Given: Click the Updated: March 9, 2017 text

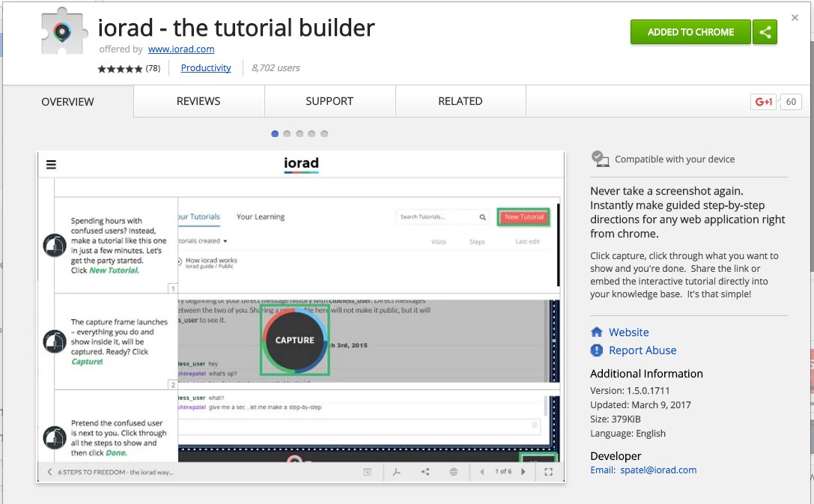Looking at the screenshot, I should (640, 405).
